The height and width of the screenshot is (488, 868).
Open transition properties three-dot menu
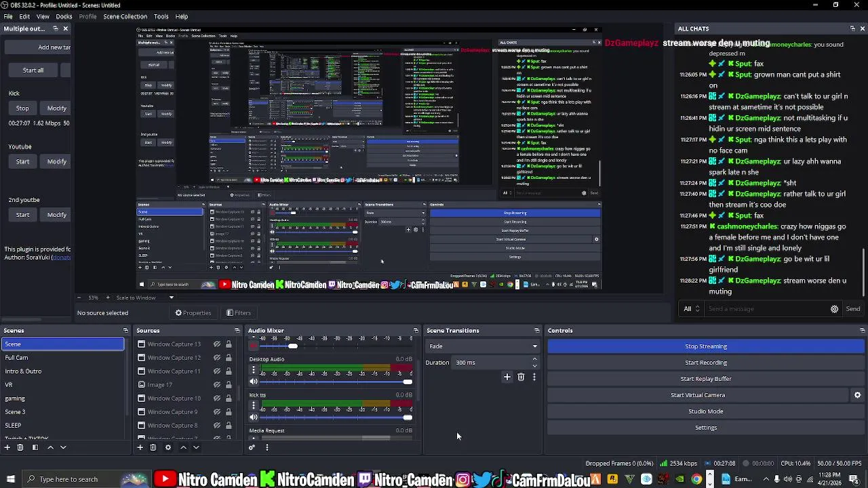click(x=534, y=377)
